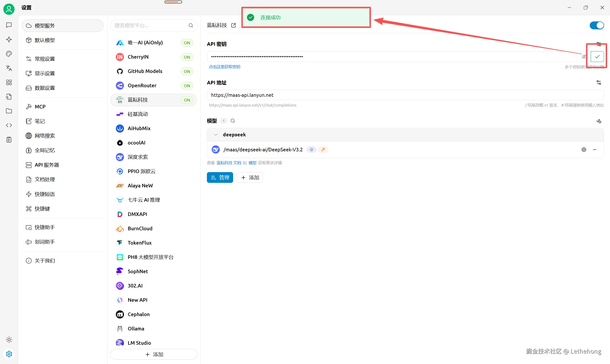This screenshot has height=364, width=610.
Task: Select the MCP settings menu item
Action: [x=40, y=107]
